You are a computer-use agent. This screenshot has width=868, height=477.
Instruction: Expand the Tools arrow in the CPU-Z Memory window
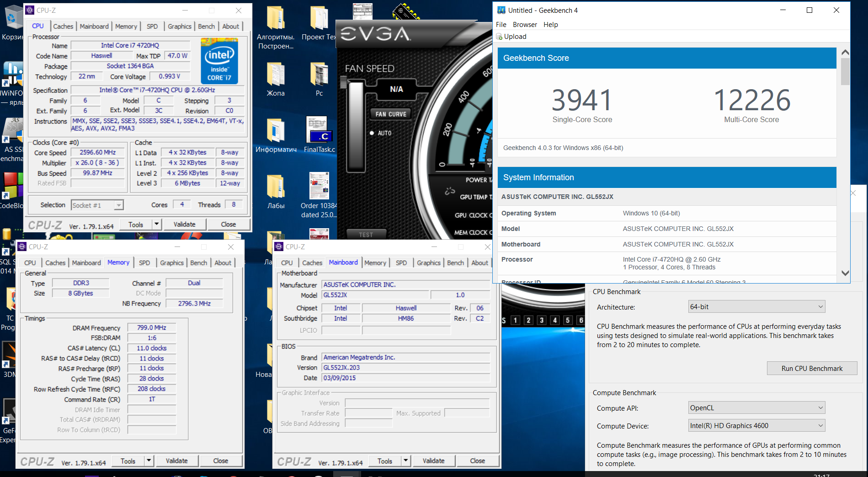[149, 461]
